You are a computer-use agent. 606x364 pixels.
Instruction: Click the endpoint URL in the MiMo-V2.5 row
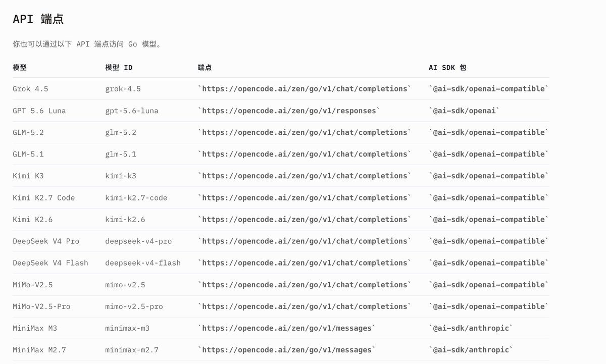(305, 285)
